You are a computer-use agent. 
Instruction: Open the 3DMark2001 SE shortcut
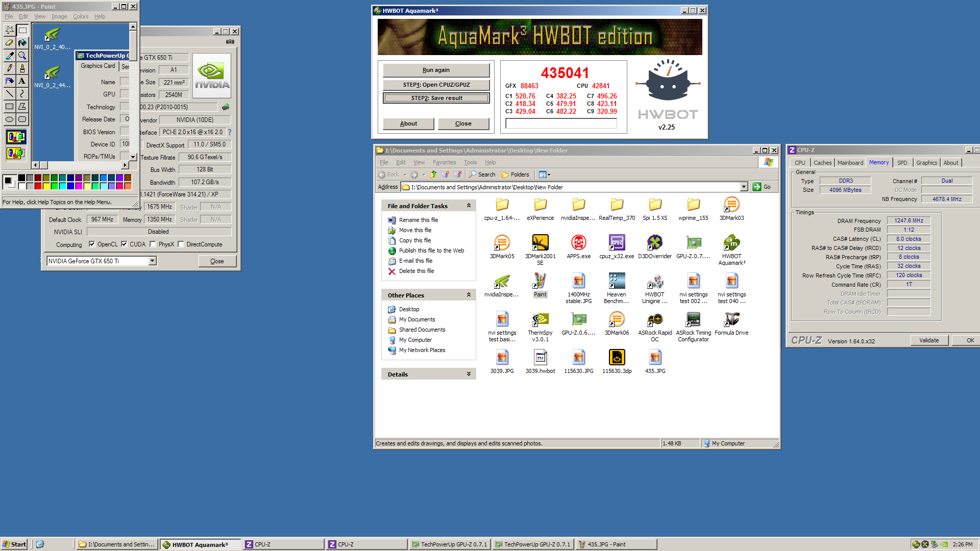[540, 250]
